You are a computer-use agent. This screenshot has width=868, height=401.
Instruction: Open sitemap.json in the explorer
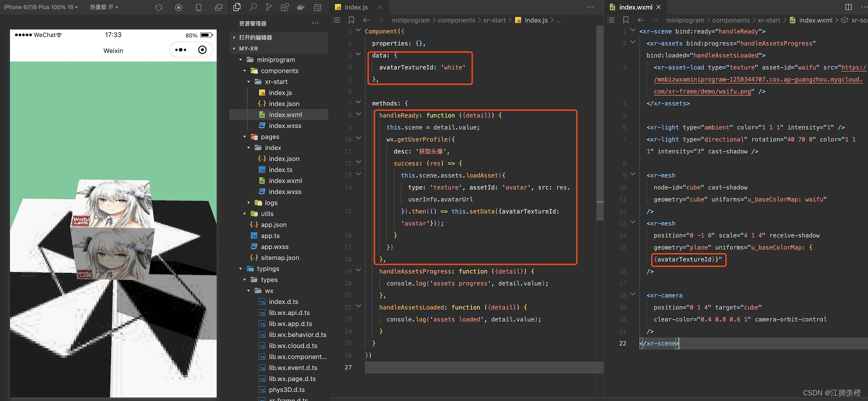[x=280, y=258]
